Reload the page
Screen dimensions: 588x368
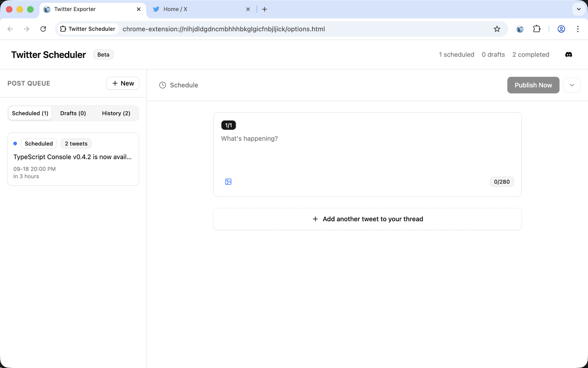pos(43,29)
